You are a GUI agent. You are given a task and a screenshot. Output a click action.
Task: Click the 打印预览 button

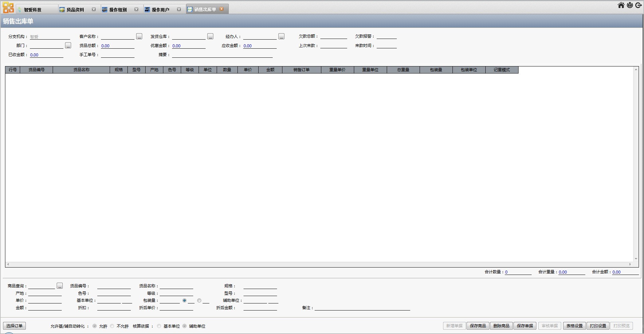coord(622,326)
